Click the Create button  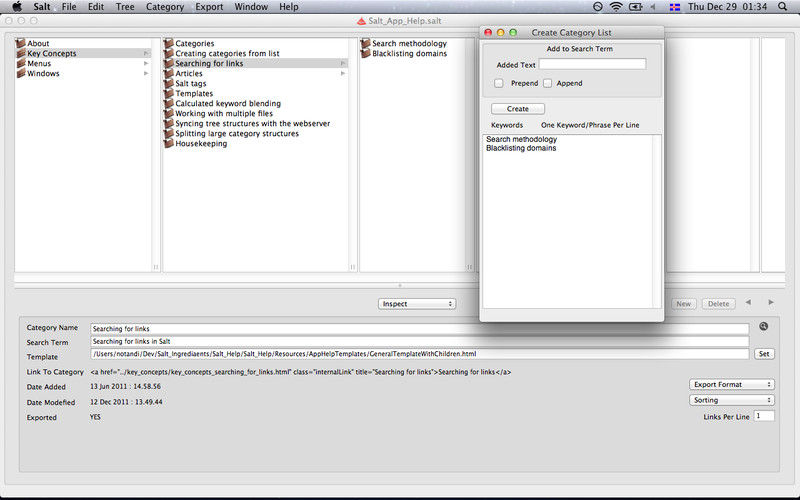pos(518,109)
